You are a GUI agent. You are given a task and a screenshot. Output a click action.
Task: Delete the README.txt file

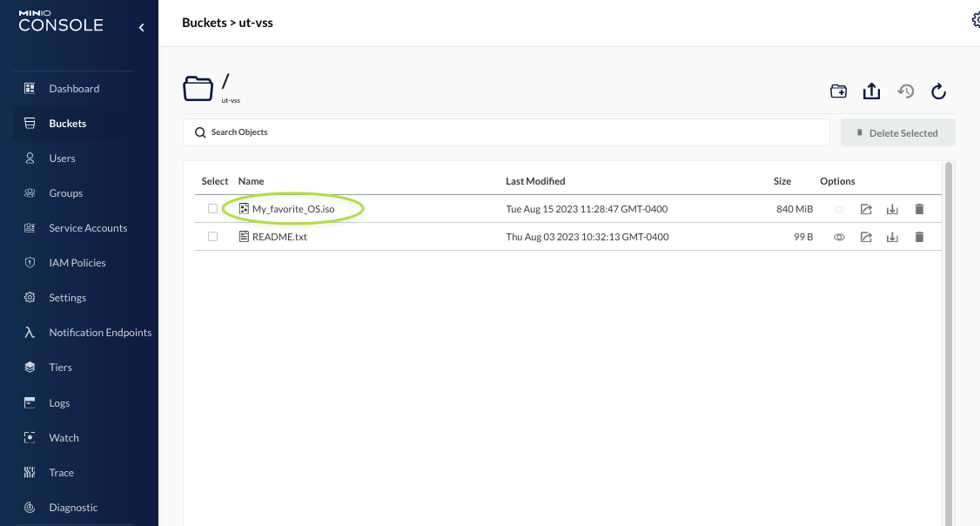919,237
